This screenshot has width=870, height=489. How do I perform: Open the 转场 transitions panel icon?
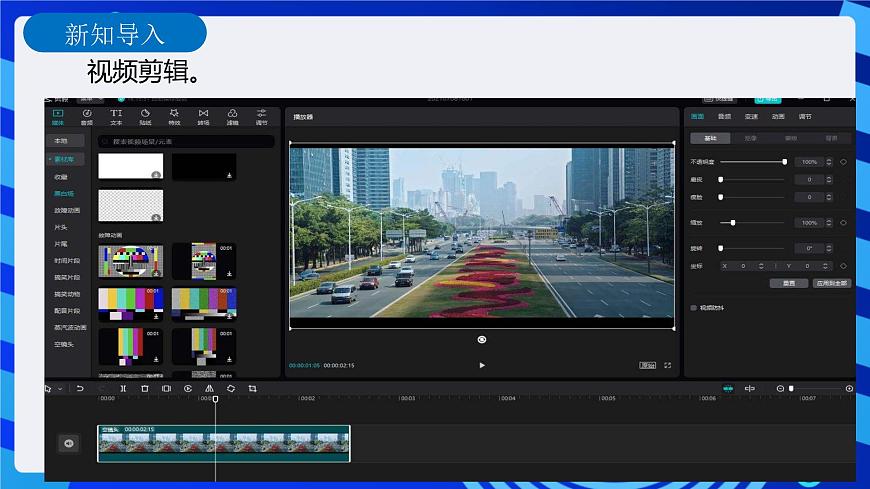click(204, 117)
